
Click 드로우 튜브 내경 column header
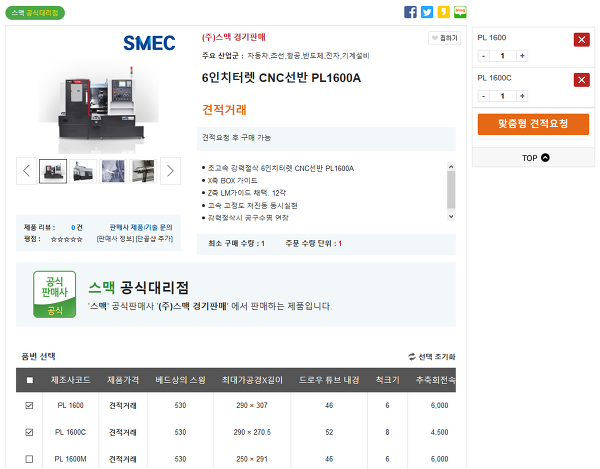point(329,380)
